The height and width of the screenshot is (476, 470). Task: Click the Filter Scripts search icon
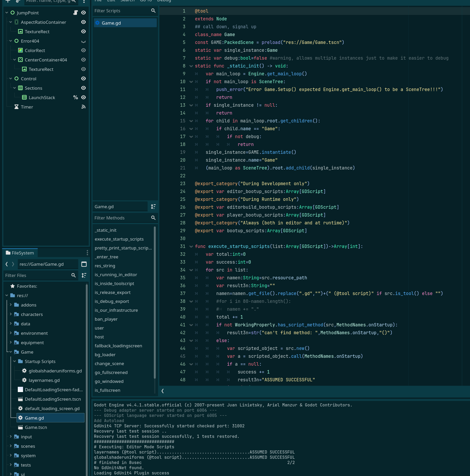click(153, 11)
